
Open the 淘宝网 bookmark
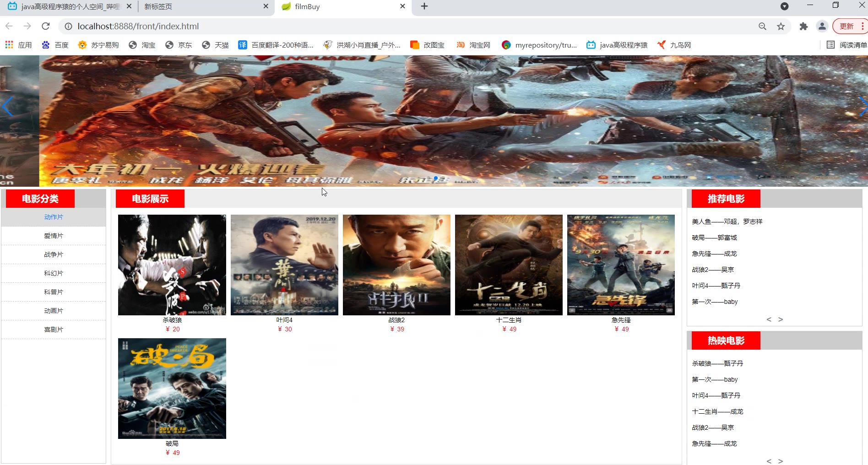click(473, 45)
